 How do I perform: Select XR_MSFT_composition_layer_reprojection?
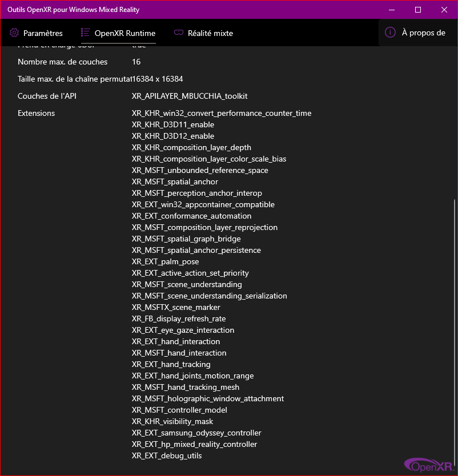pyautogui.click(x=204, y=228)
